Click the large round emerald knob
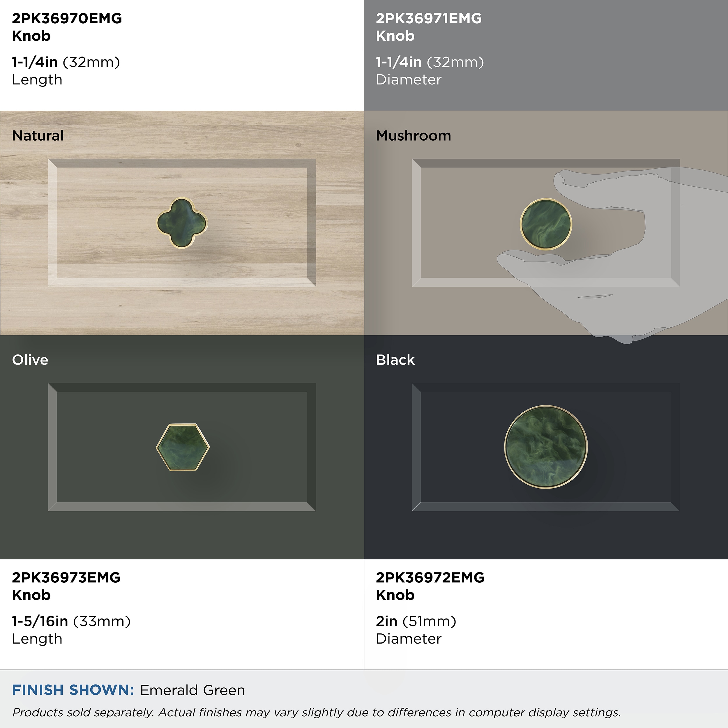Screen dimensions: 728x728 click(546, 447)
